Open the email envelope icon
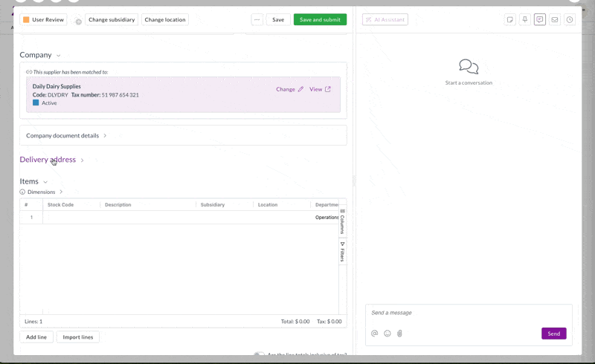The image size is (595, 364). point(554,20)
